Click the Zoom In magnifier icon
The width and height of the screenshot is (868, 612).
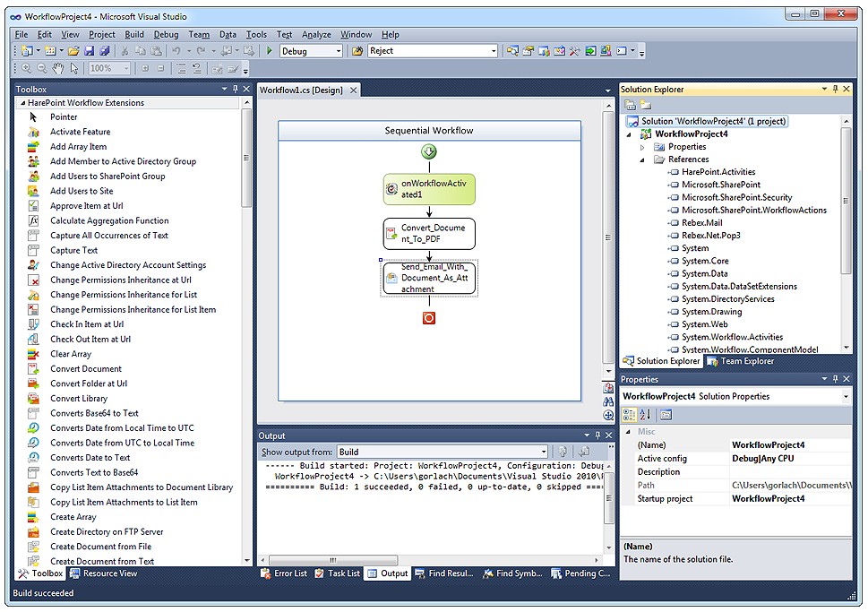click(26, 68)
